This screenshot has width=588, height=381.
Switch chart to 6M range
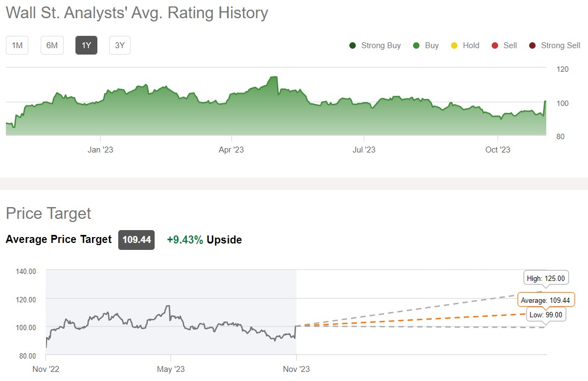click(x=52, y=45)
